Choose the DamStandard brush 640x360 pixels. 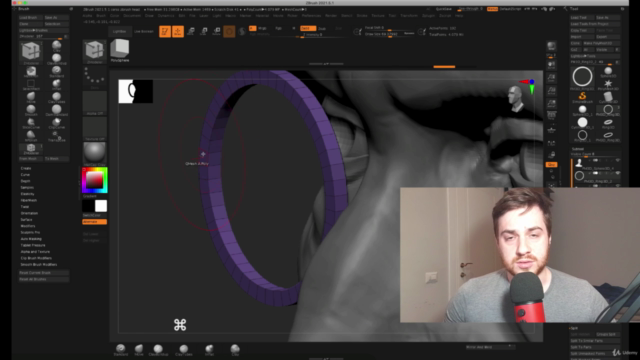click(56, 110)
